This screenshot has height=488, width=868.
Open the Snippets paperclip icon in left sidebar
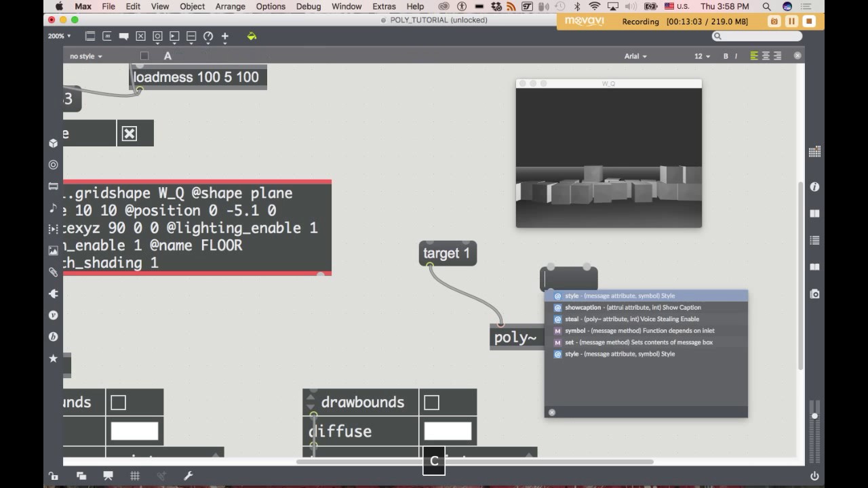(54, 272)
